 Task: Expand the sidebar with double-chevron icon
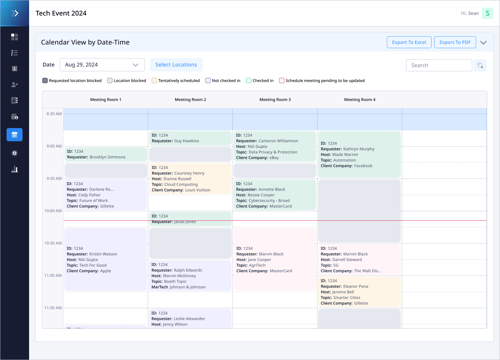[14, 13]
